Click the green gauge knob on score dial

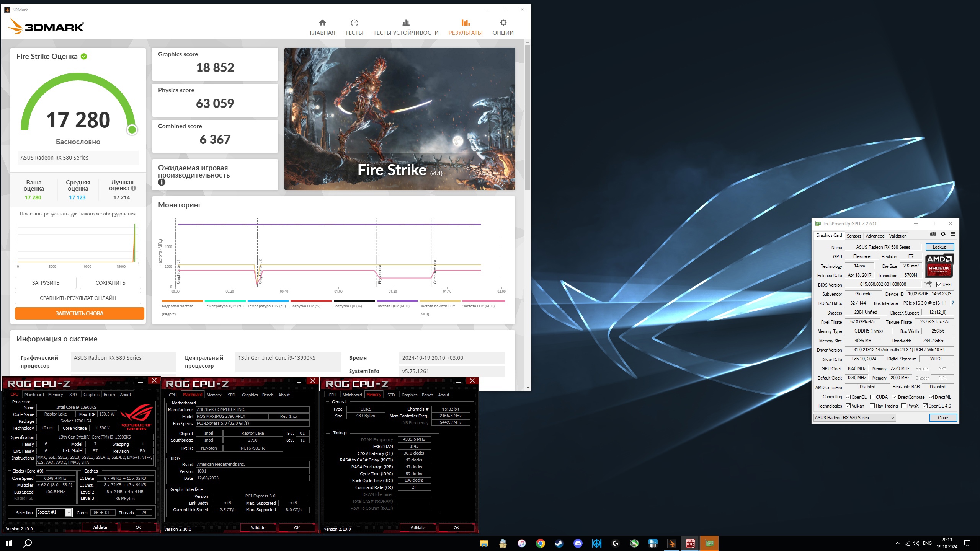[x=132, y=130]
